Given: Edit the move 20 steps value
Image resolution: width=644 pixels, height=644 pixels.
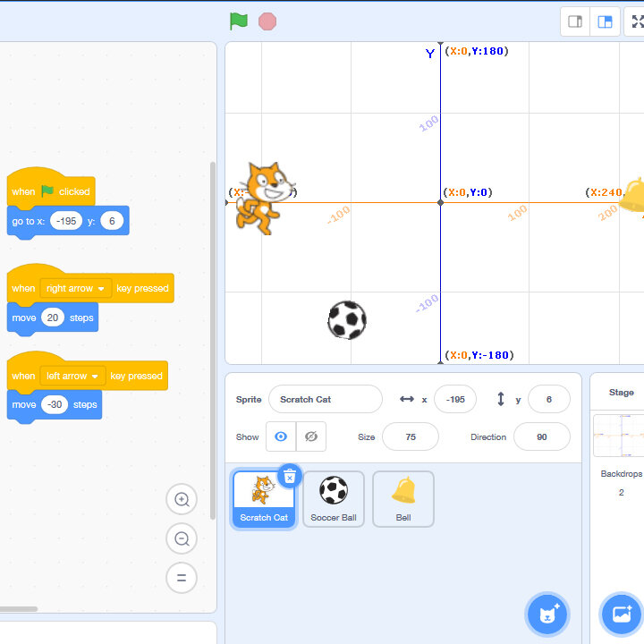Looking at the screenshot, I should pyautogui.click(x=53, y=318).
